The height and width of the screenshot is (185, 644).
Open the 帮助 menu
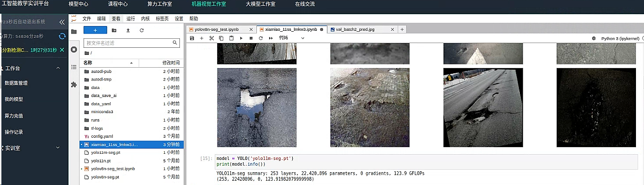194,19
